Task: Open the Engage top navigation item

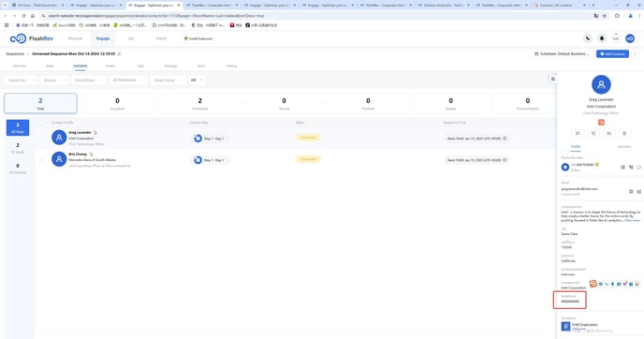Action: coord(103,38)
